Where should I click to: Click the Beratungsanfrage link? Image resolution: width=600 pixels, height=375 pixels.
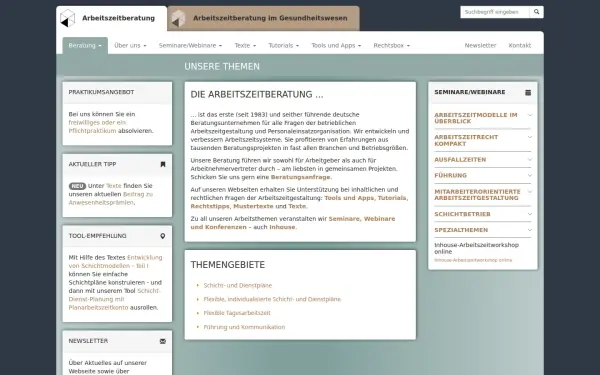click(300, 177)
